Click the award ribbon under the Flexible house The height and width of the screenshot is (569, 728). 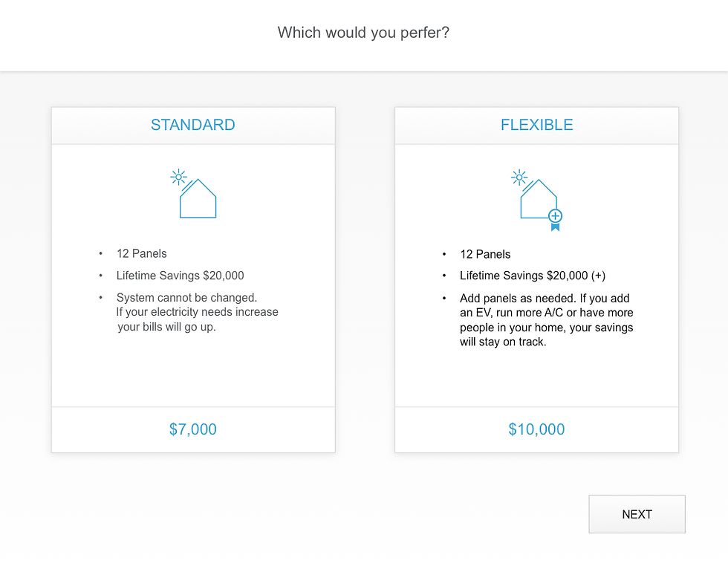[x=554, y=227]
